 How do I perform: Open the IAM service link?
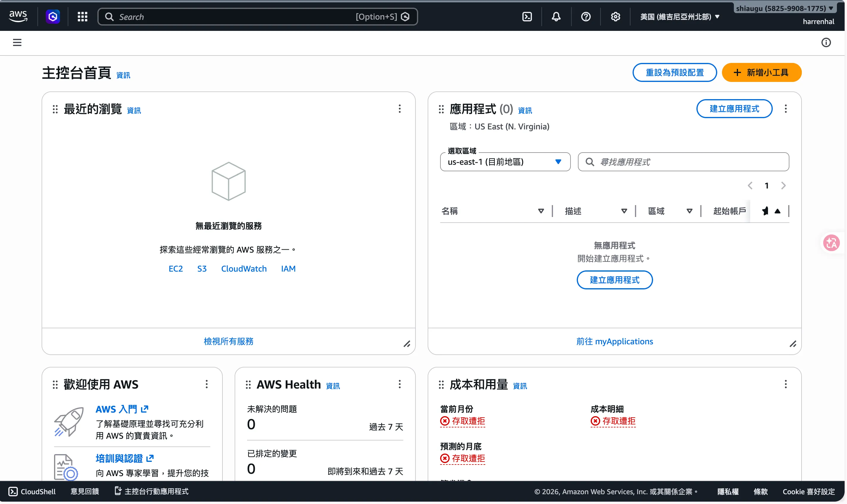tap(288, 269)
